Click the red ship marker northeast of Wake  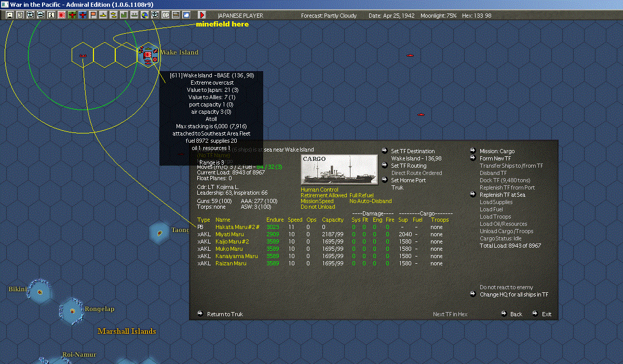(x=410, y=55)
